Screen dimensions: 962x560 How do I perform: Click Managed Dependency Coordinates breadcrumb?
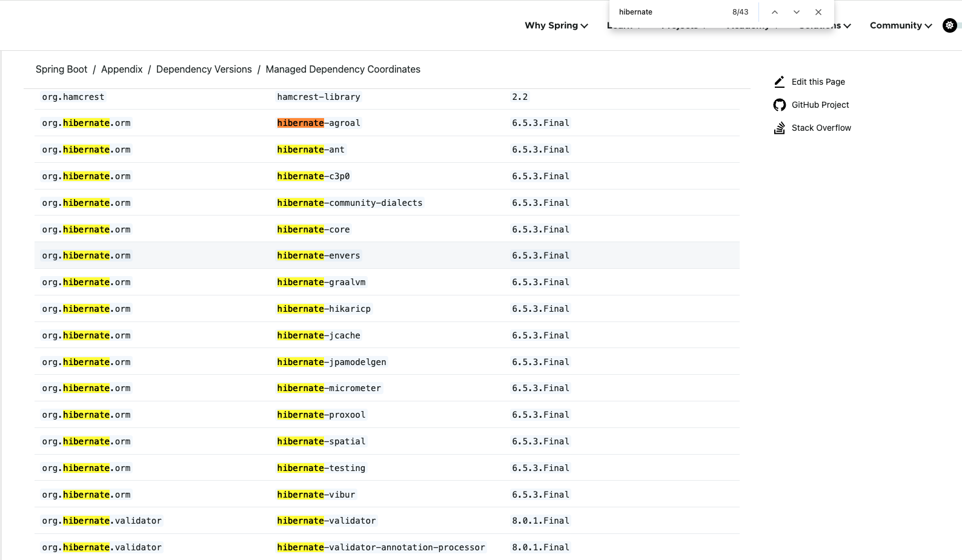point(343,69)
